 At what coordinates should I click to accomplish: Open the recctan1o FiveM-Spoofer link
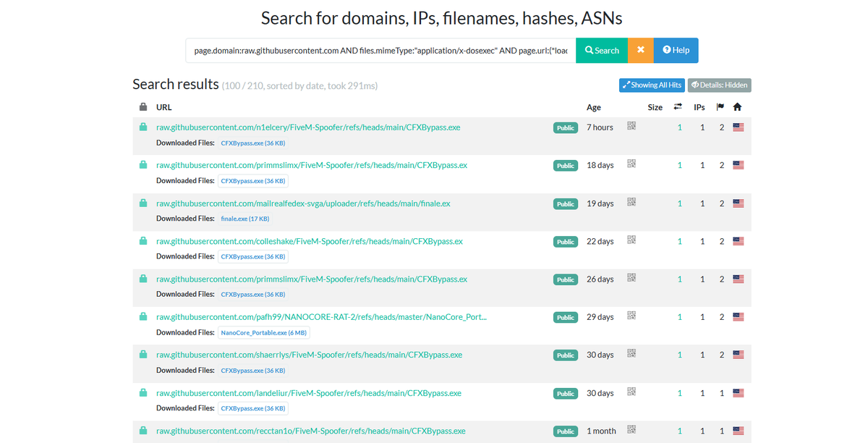tap(311, 431)
